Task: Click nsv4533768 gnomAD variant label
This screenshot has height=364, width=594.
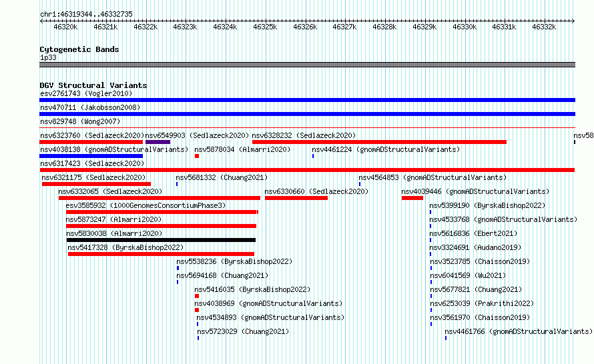Action: (503, 219)
